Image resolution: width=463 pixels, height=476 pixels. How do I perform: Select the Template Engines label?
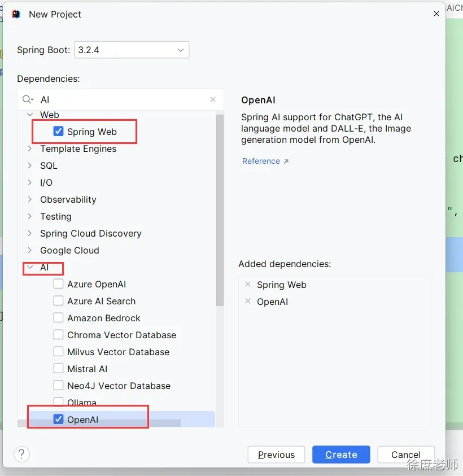click(x=78, y=149)
